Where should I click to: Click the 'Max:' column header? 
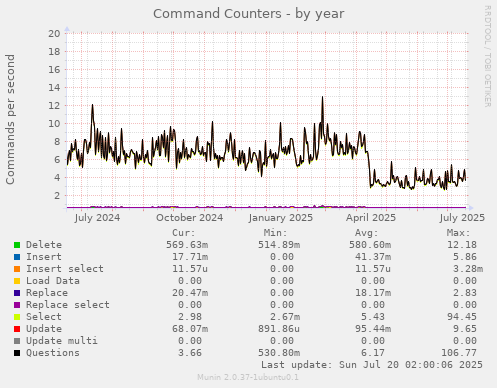(458, 233)
